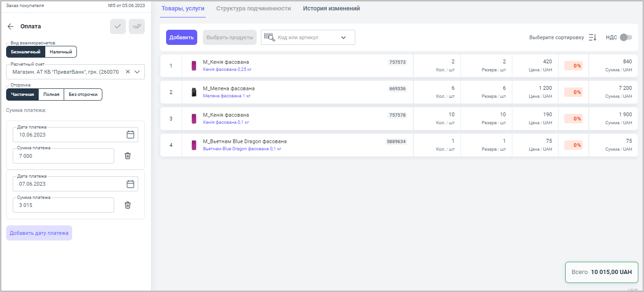Viewport: 644px width, 292px height.
Task: Click the sort order icon
Action: pos(593,37)
